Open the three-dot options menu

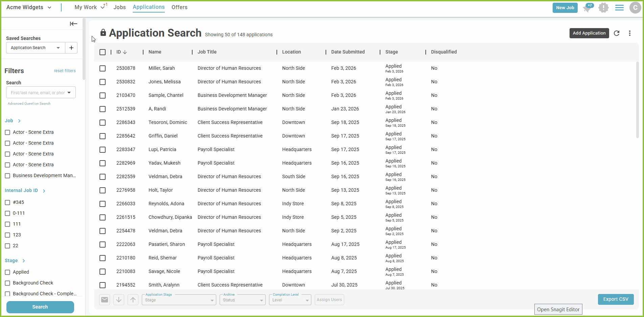[630, 33]
